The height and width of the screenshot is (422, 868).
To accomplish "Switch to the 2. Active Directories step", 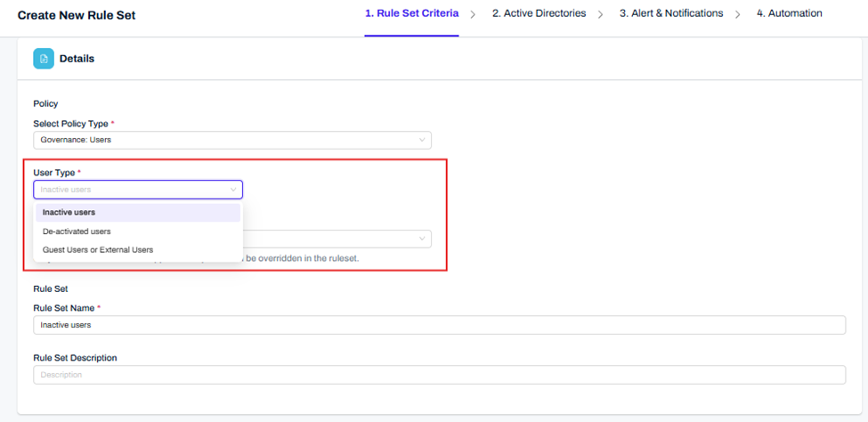I will click(x=539, y=14).
